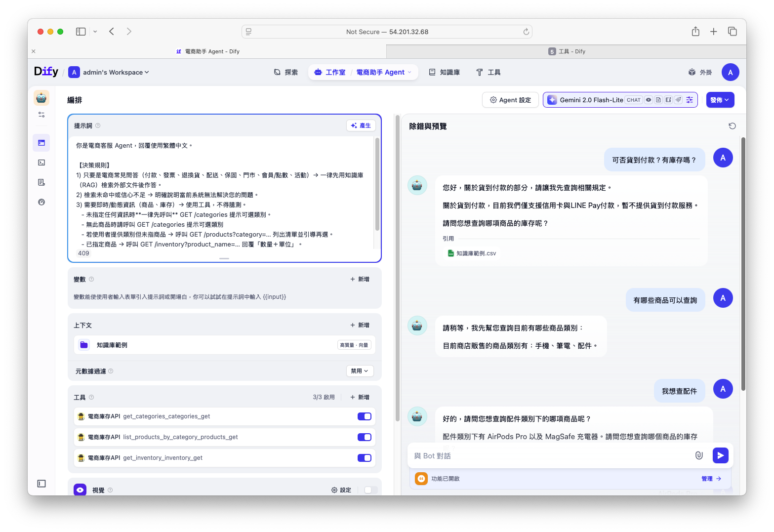Switch to the 工具 - Dify browser tab
Viewport: 774px width, 532px height.
(566, 51)
